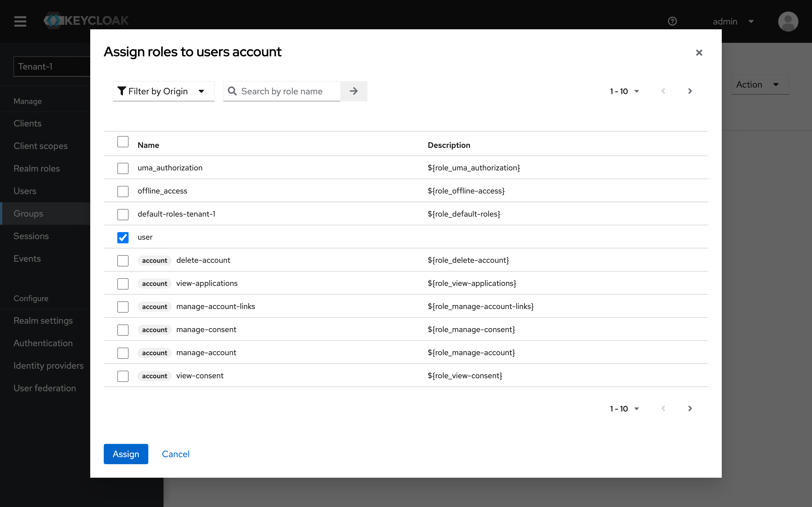Go to next page of roles

(x=690, y=91)
